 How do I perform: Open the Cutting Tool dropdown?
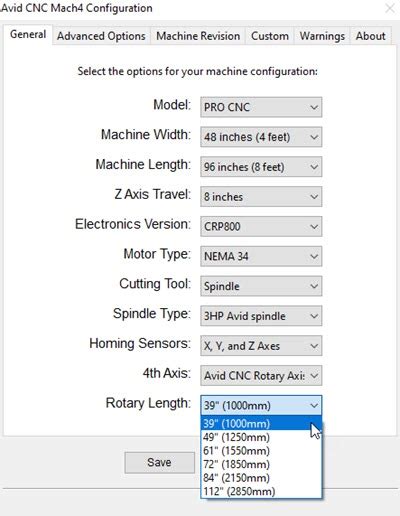[261, 286]
